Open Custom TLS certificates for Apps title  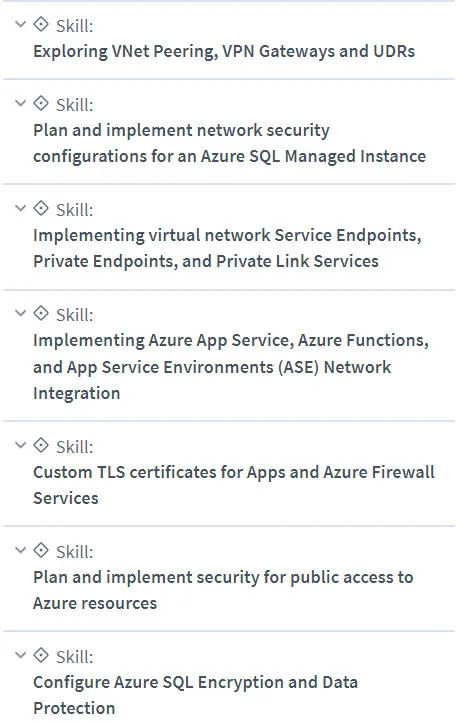(234, 485)
